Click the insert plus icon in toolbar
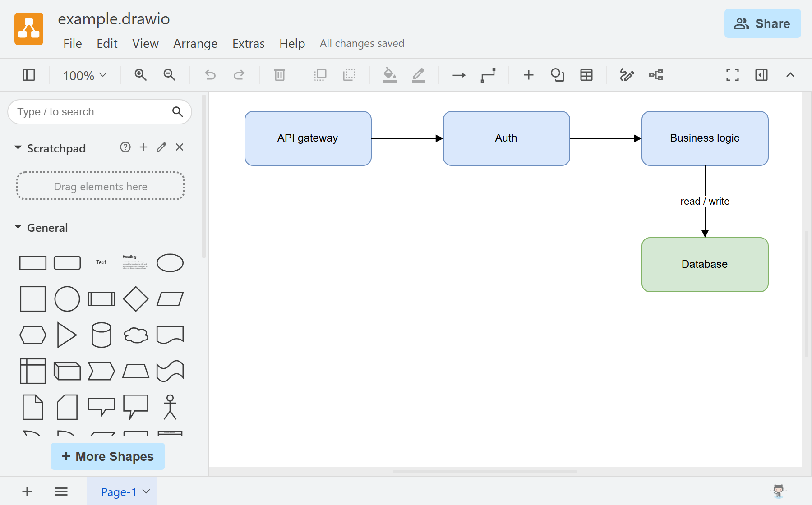The image size is (812, 505). click(529, 75)
